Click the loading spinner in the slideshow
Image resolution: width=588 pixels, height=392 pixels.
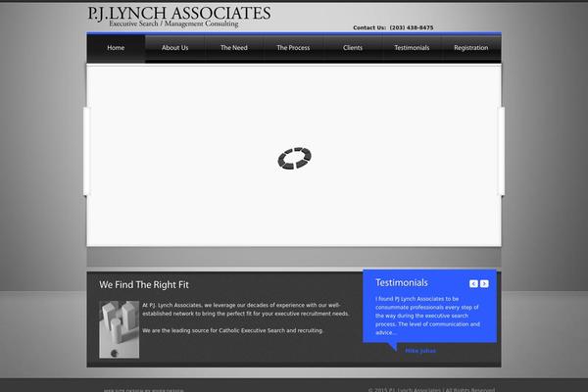pos(294,159)
